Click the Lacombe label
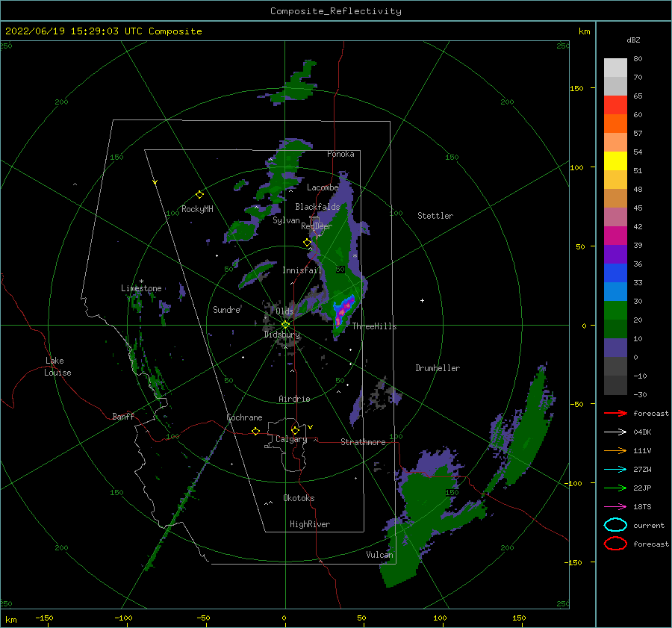This screenshot has height=628, width=672. (x=323, y=187)
